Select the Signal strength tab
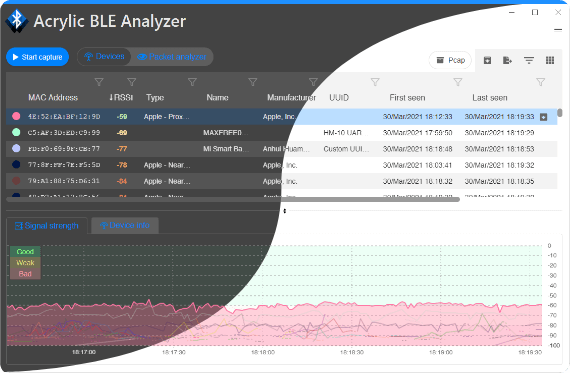Screen dimensions: 570x373 [47, 226]
